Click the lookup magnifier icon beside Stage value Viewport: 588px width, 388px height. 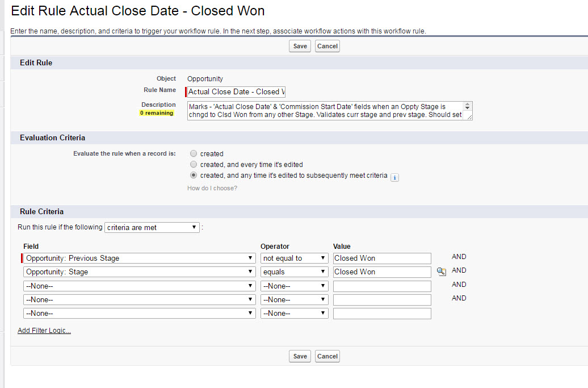coord(441,272)
